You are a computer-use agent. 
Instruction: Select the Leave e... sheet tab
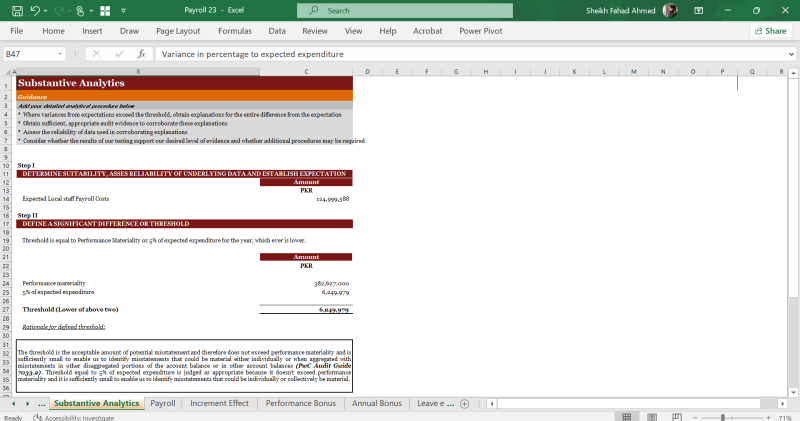(x=435, y=403)
